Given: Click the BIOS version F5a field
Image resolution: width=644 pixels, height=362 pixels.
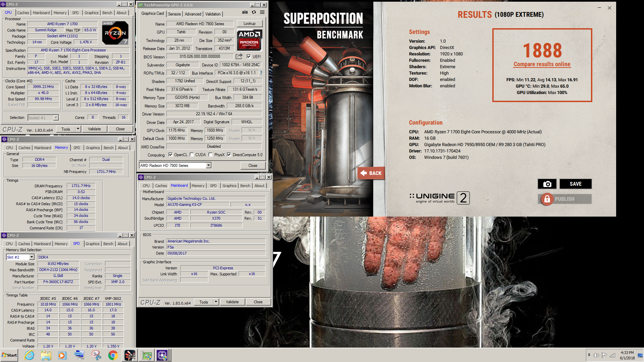Looking at the screenshot, I should tap(216, 247).
